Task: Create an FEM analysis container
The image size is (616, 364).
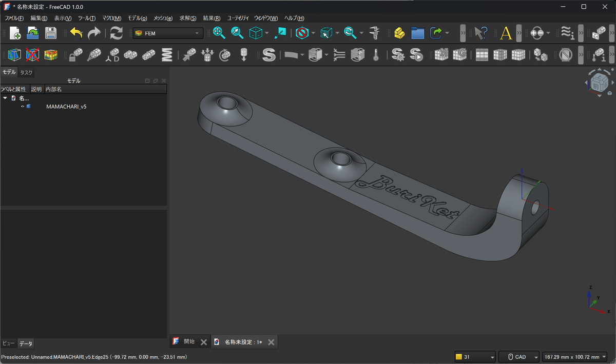Action: click(x=15, y=54)
